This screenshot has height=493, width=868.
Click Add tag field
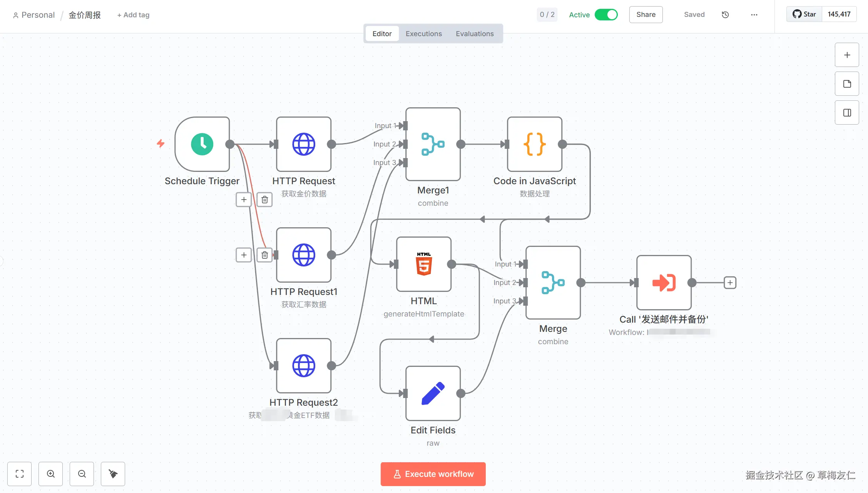pos(133,15)
